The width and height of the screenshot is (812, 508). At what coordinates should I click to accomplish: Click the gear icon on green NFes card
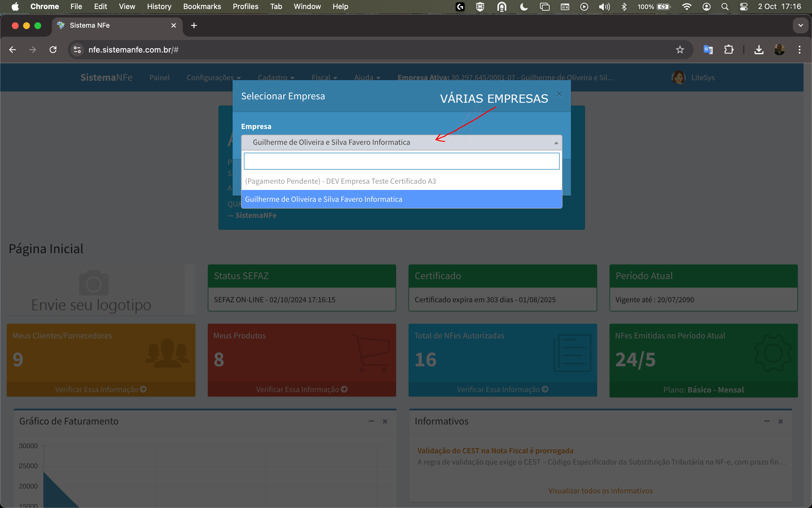pos(773,353)
